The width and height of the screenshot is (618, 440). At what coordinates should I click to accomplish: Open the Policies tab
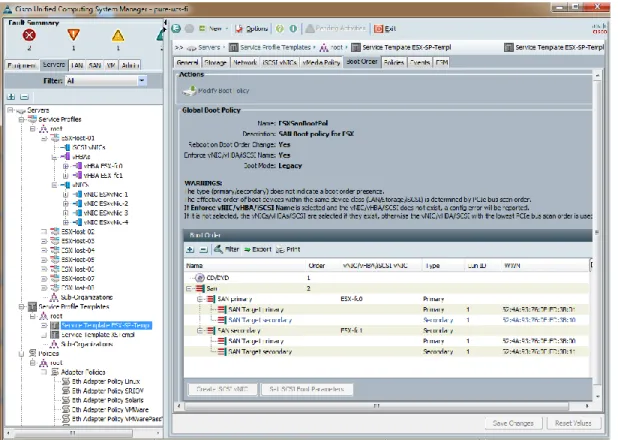pyautogui.click(x=394, y=62)
